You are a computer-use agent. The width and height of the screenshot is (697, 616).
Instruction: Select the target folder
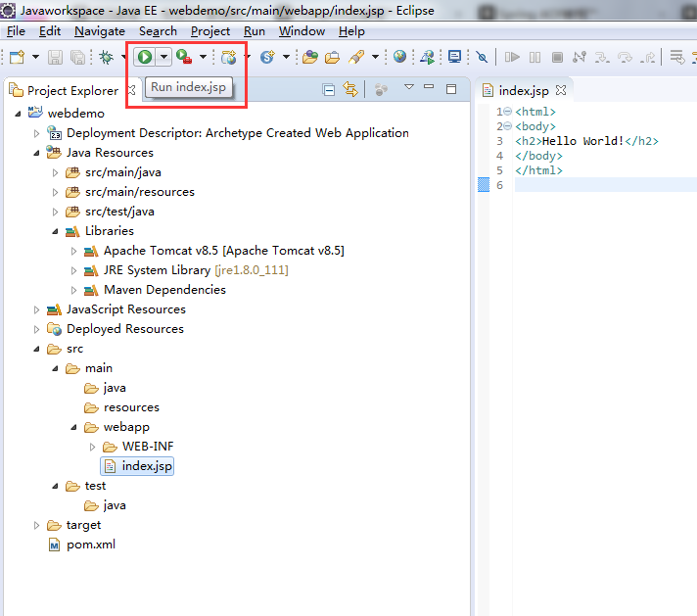tap(73, 525)
